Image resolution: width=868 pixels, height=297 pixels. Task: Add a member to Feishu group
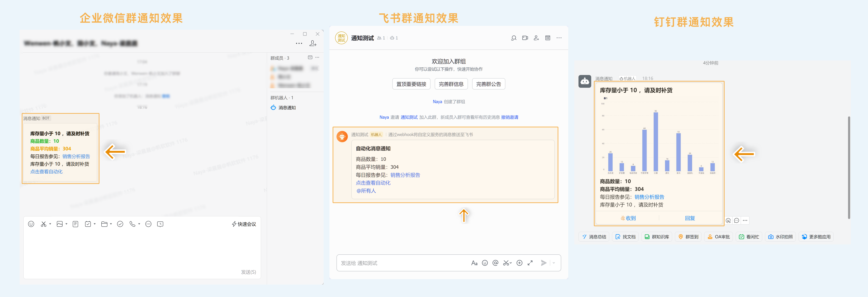(536, 38)
